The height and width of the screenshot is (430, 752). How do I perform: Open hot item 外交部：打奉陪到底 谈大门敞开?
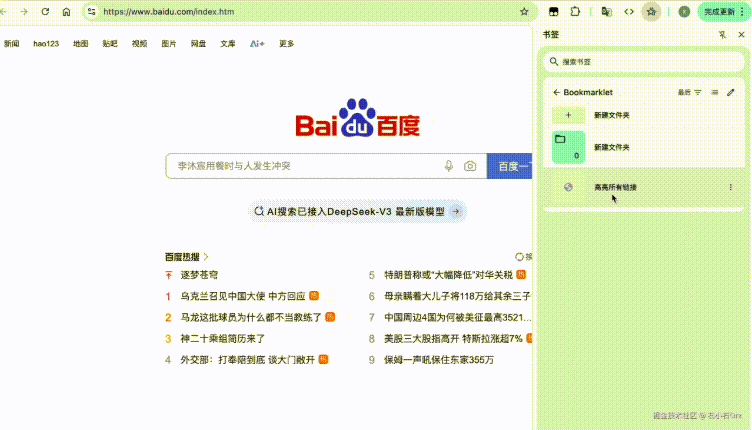[x=247, y=360]
